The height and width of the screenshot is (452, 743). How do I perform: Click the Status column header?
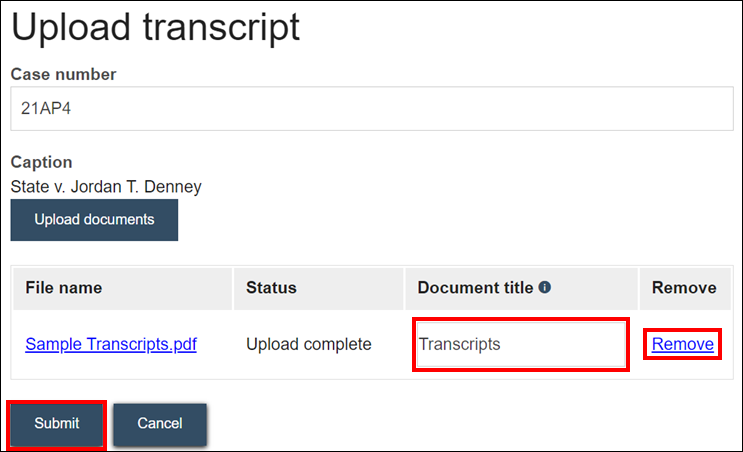[272, 288]
